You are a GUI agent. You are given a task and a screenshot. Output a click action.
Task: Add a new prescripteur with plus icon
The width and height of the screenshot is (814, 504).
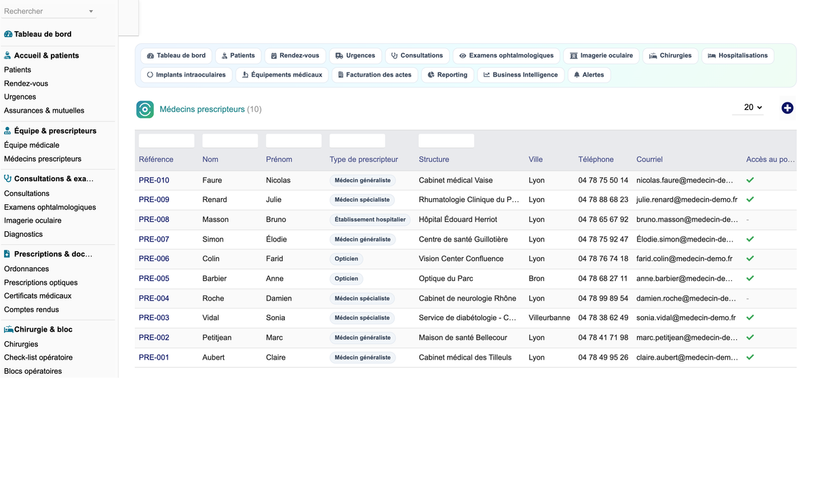788,108
